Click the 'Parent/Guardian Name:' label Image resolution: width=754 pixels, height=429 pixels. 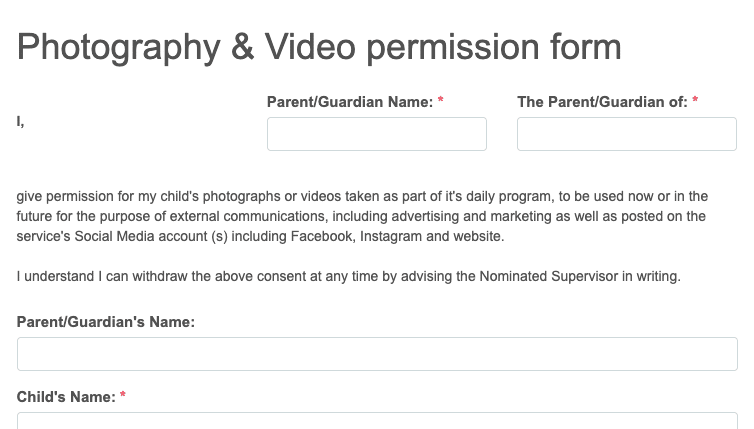click(x=350, y=102)
